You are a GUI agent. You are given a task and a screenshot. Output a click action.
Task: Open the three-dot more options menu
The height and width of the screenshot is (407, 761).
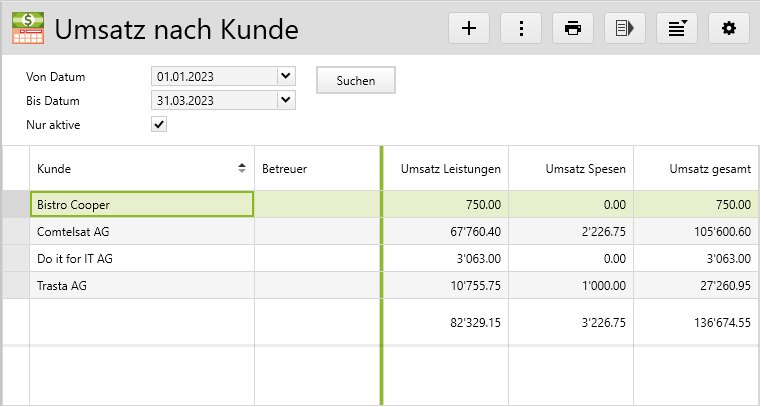click(x=521, y=28)
